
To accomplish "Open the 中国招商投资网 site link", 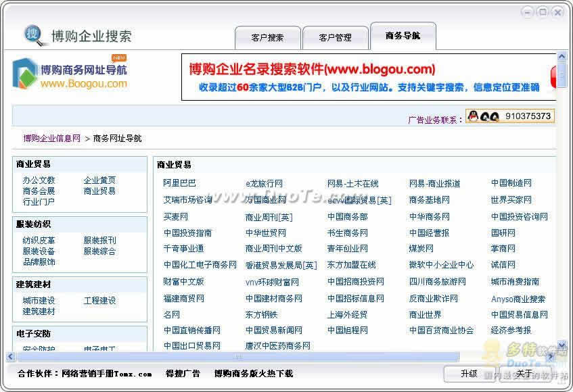I will click(x=356, y=282).
